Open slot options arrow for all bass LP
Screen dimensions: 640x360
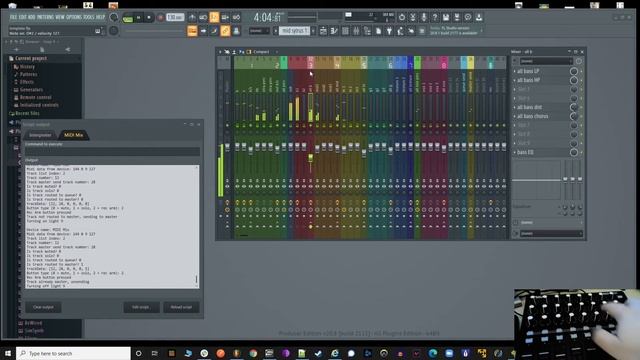(x=515, y=71)
